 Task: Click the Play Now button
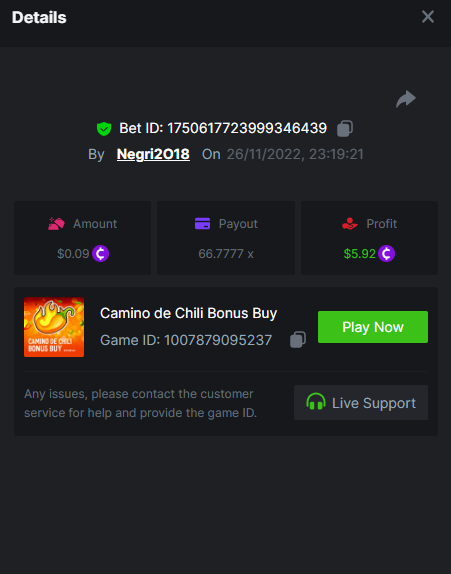click(373, 327)
